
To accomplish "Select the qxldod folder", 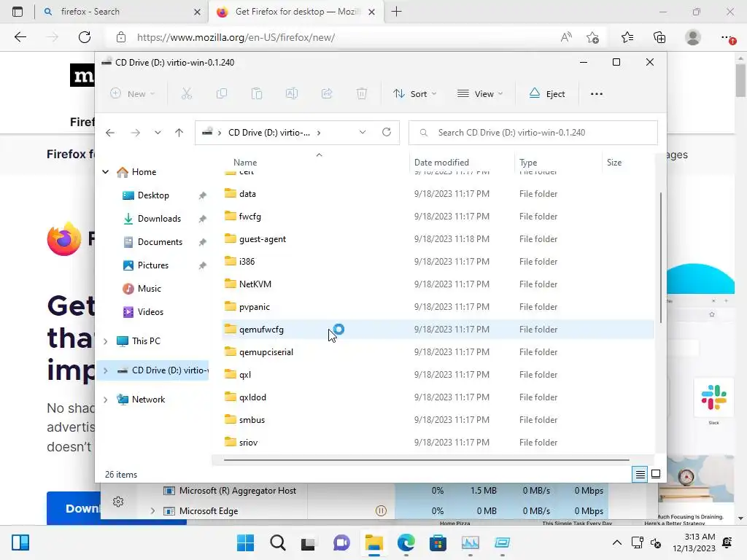I will coord(252,397).
